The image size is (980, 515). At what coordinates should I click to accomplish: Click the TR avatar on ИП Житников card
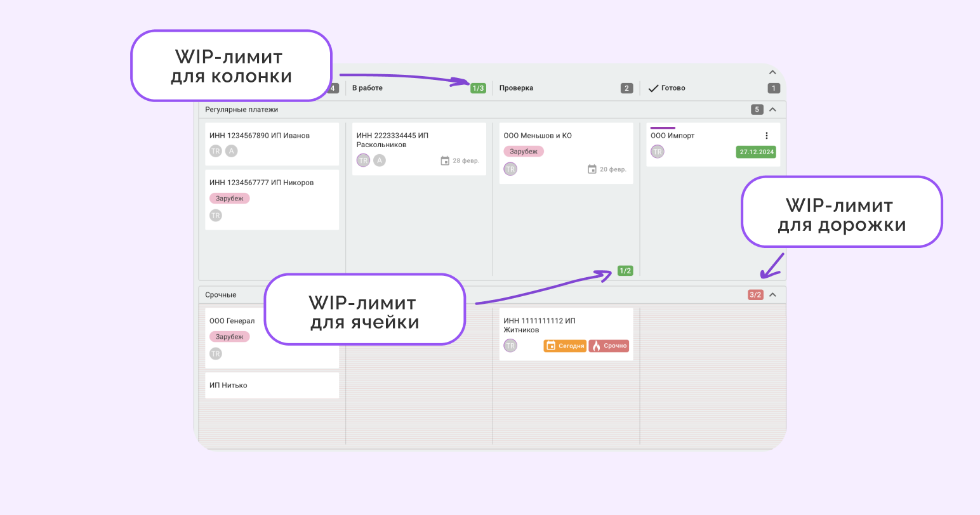pyautogui.click(x=510, y=346)
